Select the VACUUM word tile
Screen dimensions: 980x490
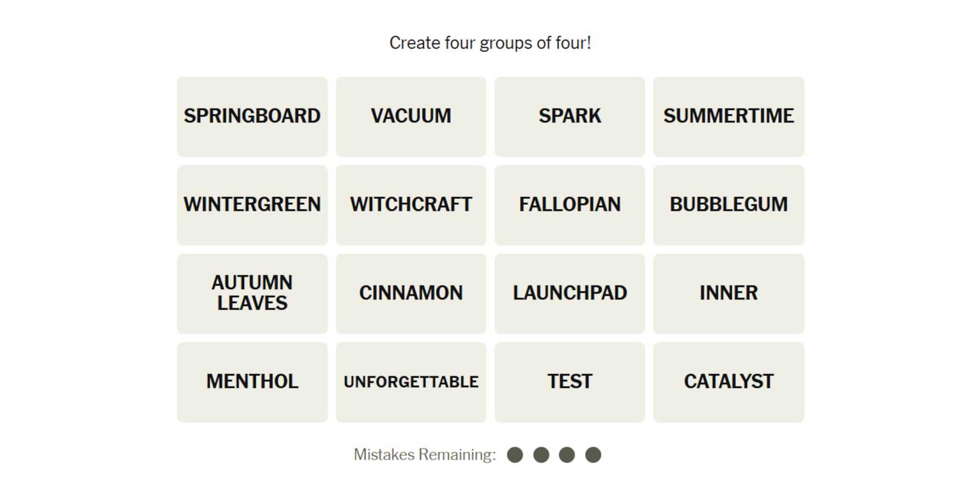click(x=411, y=116)
